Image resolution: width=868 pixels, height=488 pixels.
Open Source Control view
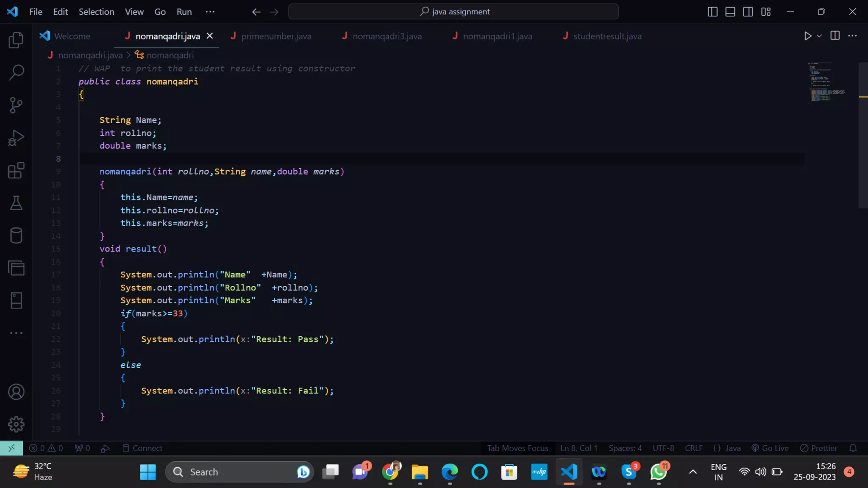(16, 105)
